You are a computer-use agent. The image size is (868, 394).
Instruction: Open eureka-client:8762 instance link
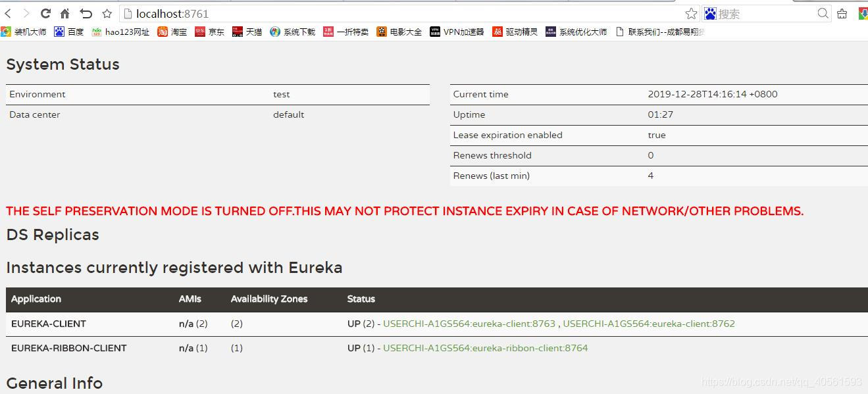649,324
